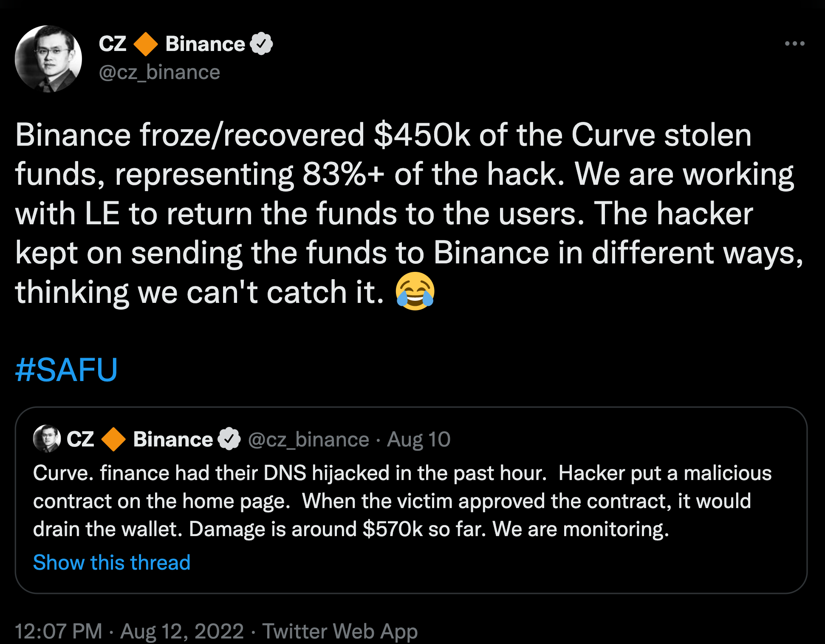Open the Show this thread link

(111, 562)
